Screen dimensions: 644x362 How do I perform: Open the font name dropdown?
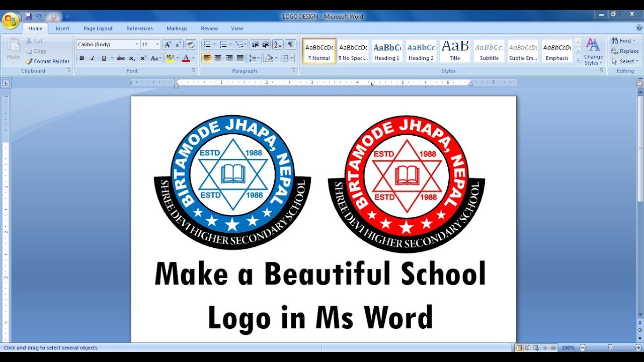(137, 44)
